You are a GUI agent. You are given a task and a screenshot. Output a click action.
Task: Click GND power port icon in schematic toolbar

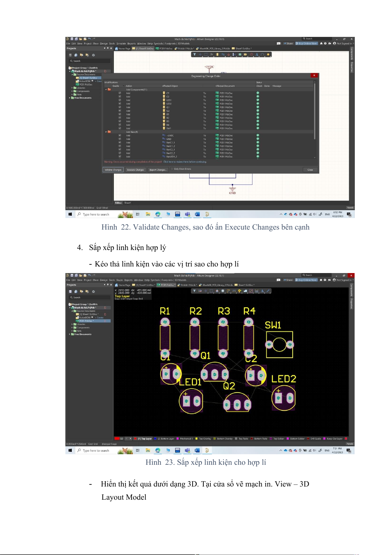(228, 55)
